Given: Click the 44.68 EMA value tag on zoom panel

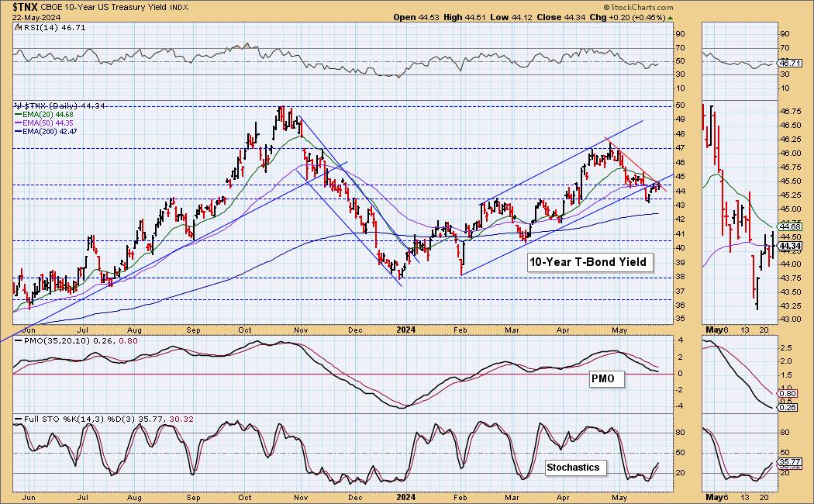Looking at the screenshot, I should [x=789, y=227].
